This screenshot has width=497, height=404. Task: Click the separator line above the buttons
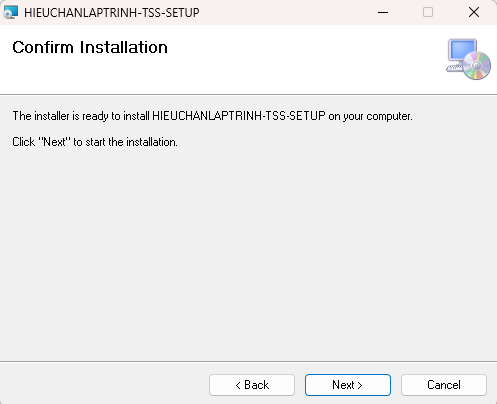click(x=248, y=361)
